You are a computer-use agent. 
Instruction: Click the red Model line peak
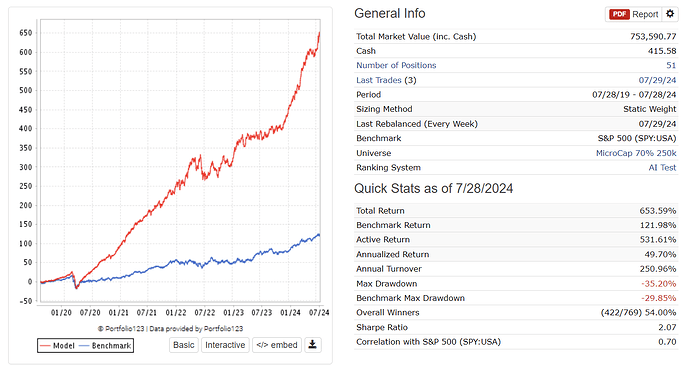(x=319, y=33)
